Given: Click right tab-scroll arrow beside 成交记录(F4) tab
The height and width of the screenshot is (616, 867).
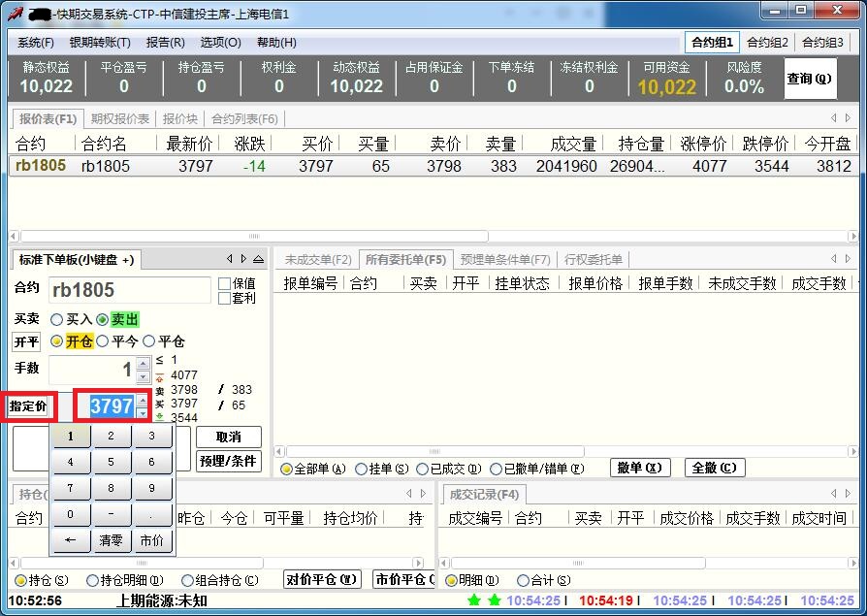Looking at the screenshot, I should tap(848, 493).
